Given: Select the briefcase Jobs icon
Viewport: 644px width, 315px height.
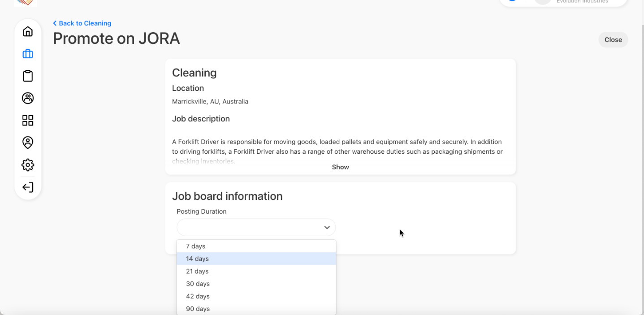Looking at the screenshot, I should tap(27, 53).
